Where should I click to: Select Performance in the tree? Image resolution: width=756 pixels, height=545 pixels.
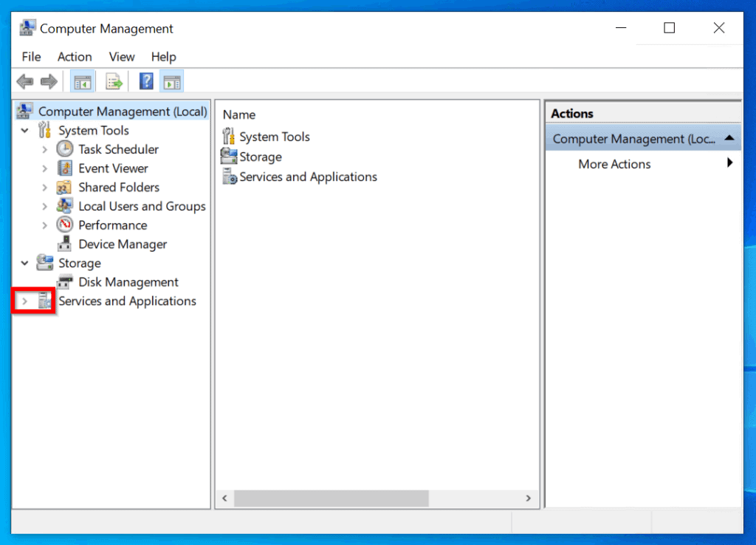(x=113, y=225)
